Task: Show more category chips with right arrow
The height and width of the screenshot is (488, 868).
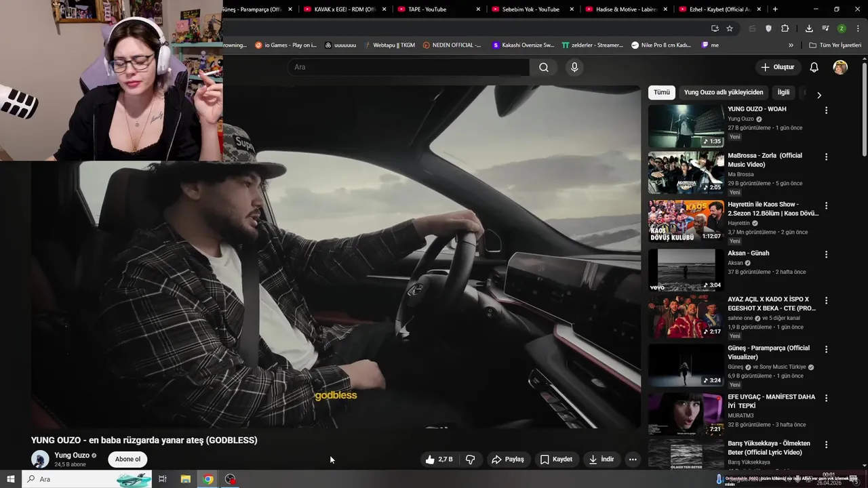Action: pyautogui.click(x=818, y=96)
